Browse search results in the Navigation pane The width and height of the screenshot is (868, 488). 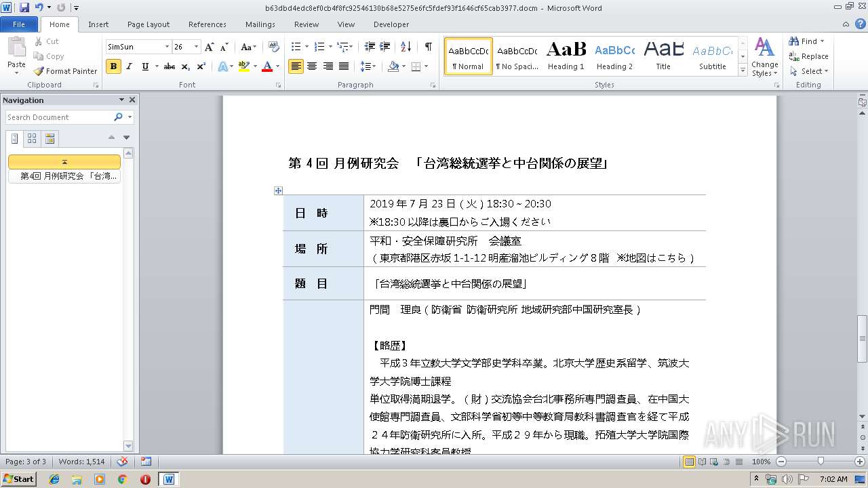(x=50, y=138)
